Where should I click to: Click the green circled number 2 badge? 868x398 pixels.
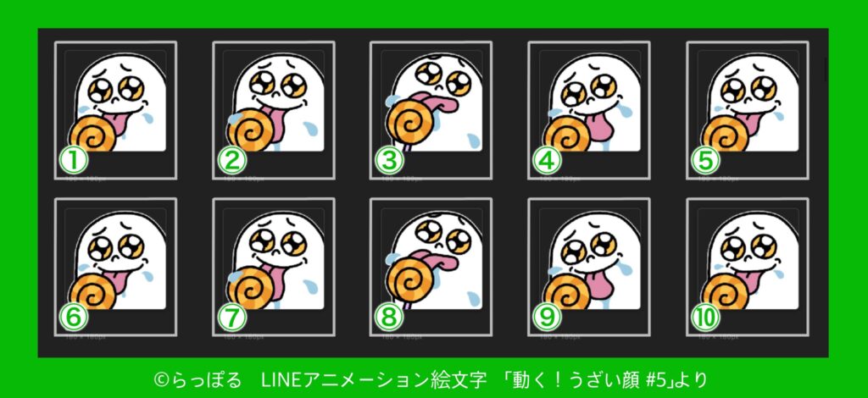coord(231,161)
